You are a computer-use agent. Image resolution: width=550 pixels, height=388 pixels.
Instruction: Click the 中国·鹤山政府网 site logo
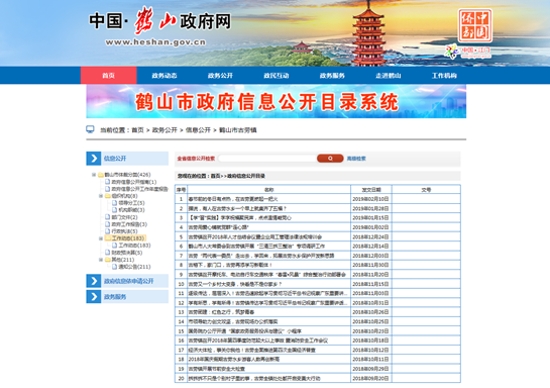(160, 26)
